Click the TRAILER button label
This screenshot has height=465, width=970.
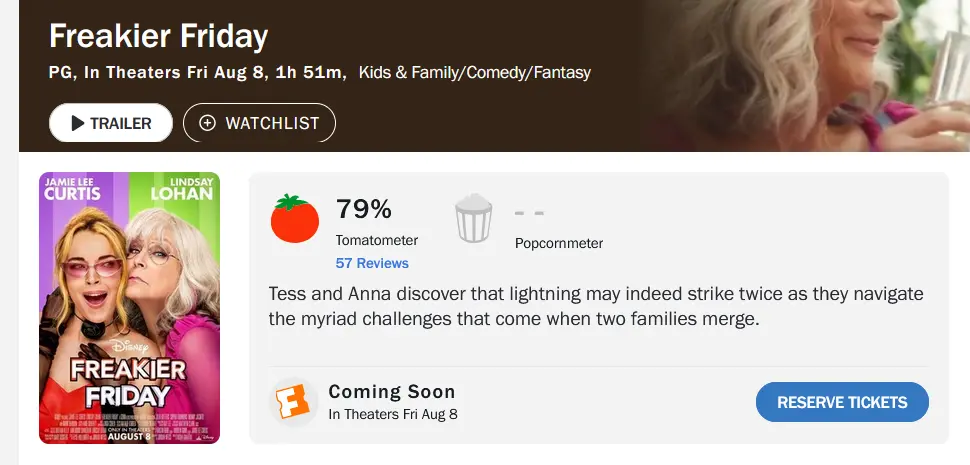121,124
